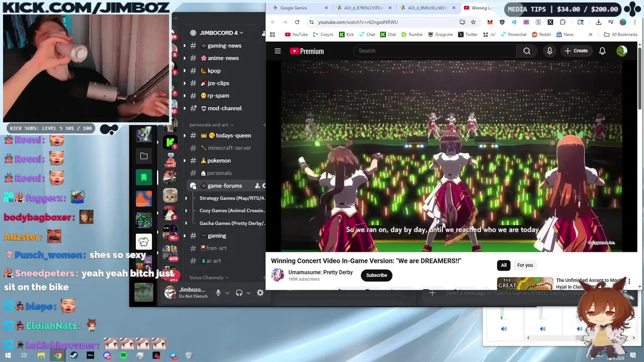
Task: Switch to the Google Gemini tab
Action: pyautogui.click(x=300, y=8)
